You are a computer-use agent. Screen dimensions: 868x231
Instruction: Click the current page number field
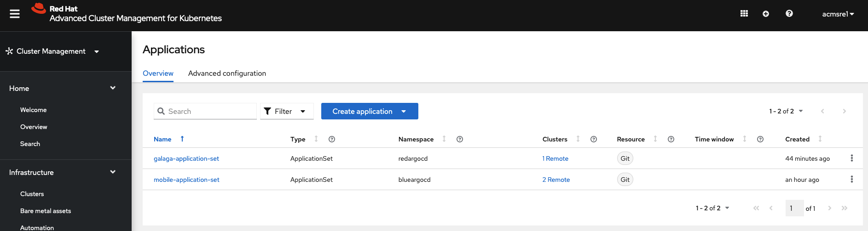coord(794,208)
